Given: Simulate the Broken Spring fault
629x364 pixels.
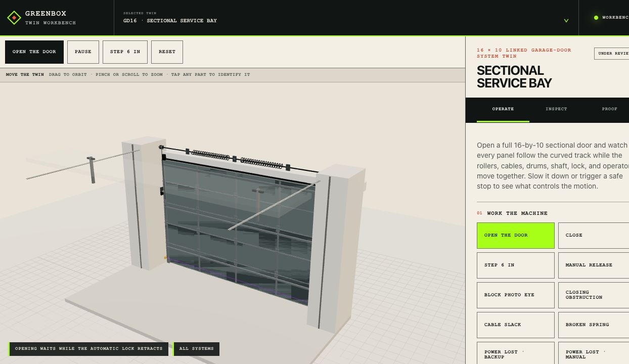Looking at the screenshot, I should (594, 325).
